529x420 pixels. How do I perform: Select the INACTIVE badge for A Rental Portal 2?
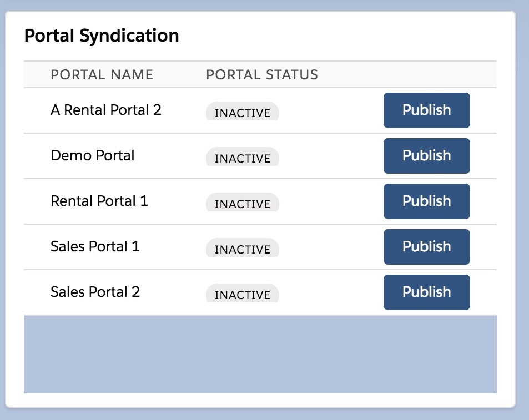[x=242, y=111]
